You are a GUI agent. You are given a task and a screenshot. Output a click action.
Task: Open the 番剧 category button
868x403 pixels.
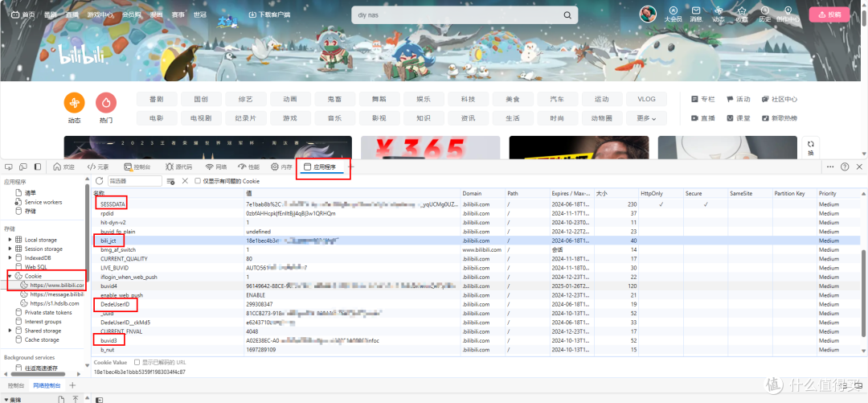coord(157,99)
